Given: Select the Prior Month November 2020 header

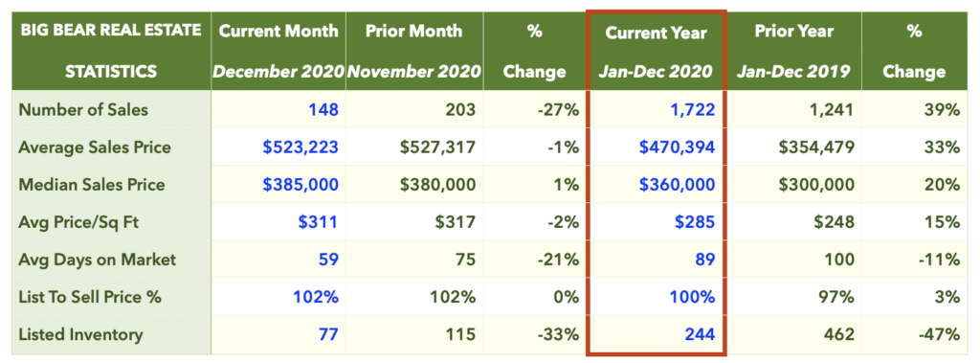Looking at the screenshot, I should coord(414,50).
